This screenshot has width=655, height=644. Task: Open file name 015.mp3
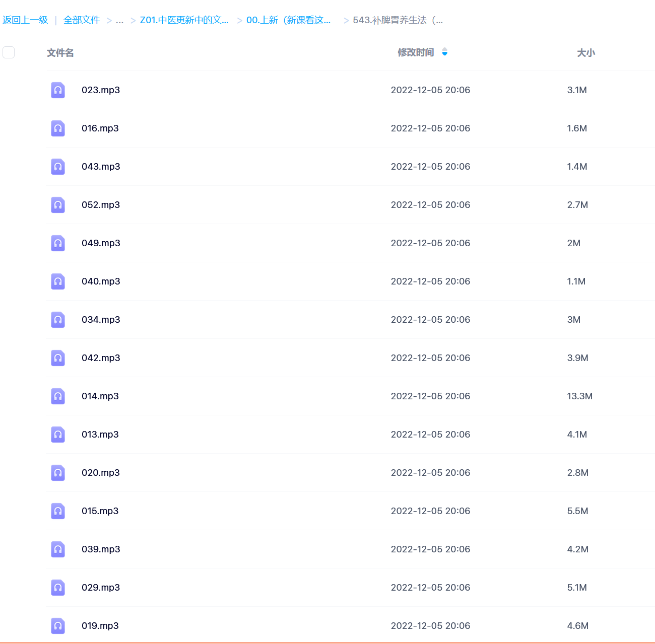100,511
